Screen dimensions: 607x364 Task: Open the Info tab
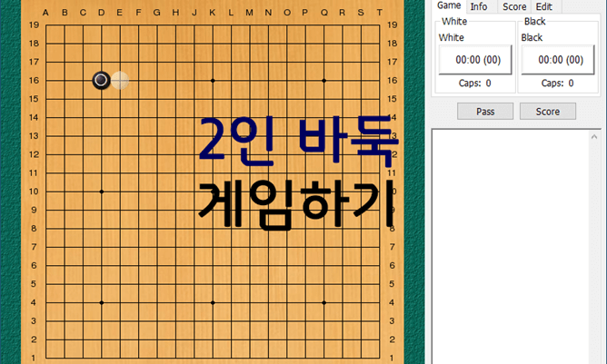pos(479,6)
